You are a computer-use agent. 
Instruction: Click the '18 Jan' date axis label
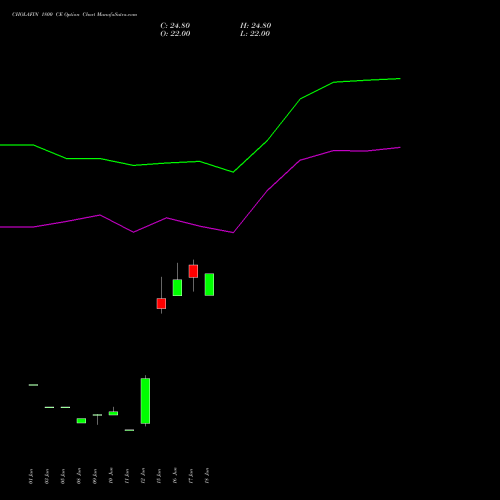coord(207,476)
